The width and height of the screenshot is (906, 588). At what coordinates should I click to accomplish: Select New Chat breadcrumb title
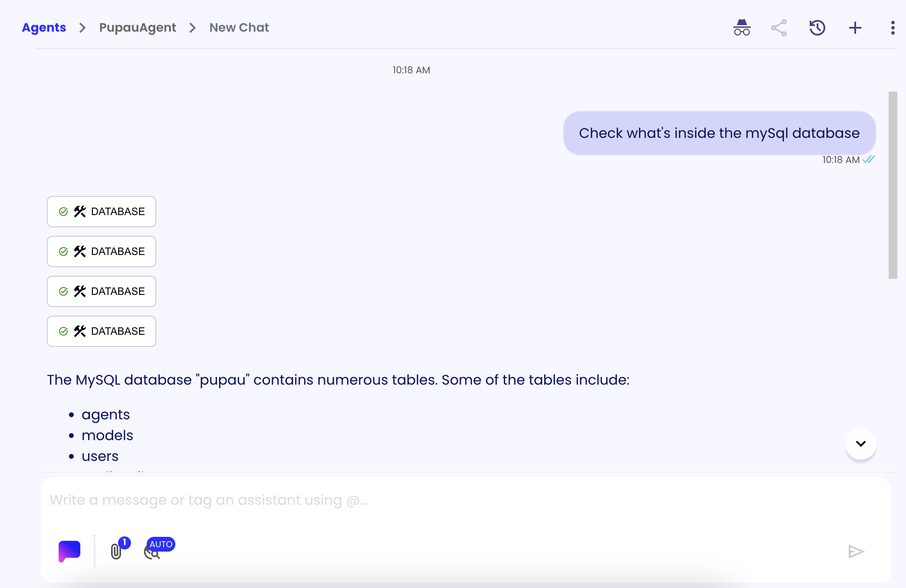point(239,27)
